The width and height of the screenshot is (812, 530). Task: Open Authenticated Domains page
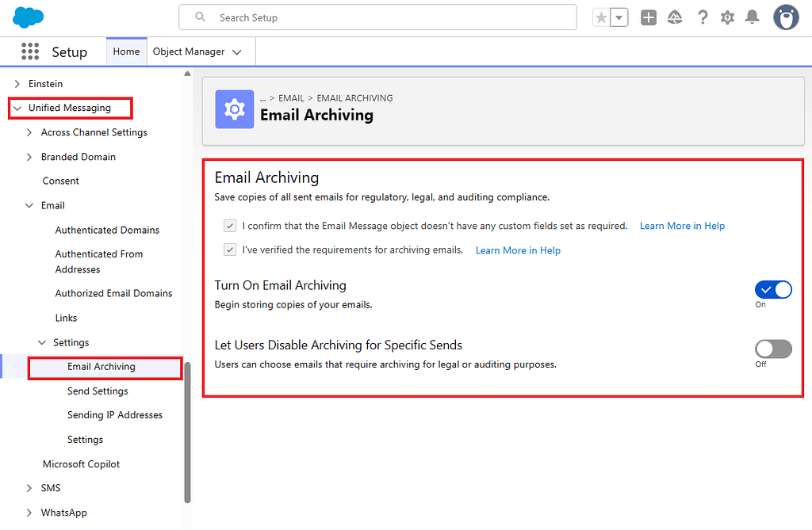[x=107, y=230]
